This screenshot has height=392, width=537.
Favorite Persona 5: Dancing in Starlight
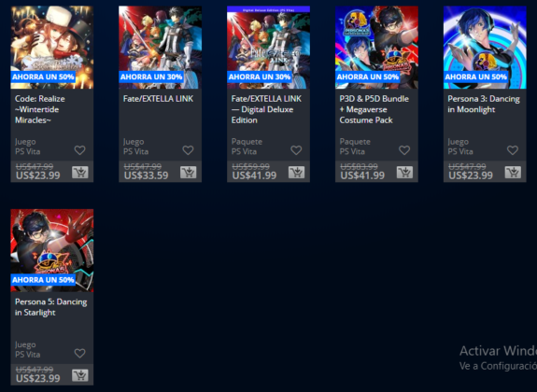tap(79, 353)
